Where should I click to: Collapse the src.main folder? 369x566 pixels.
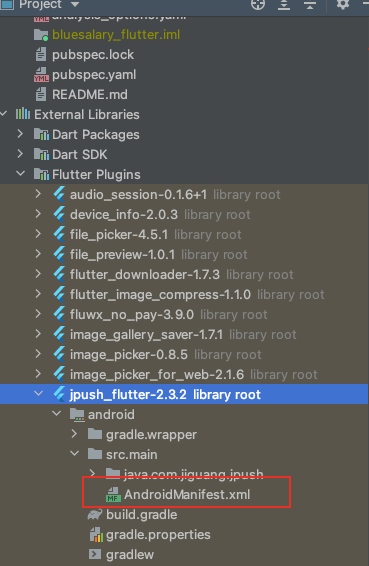click(75, 454)
